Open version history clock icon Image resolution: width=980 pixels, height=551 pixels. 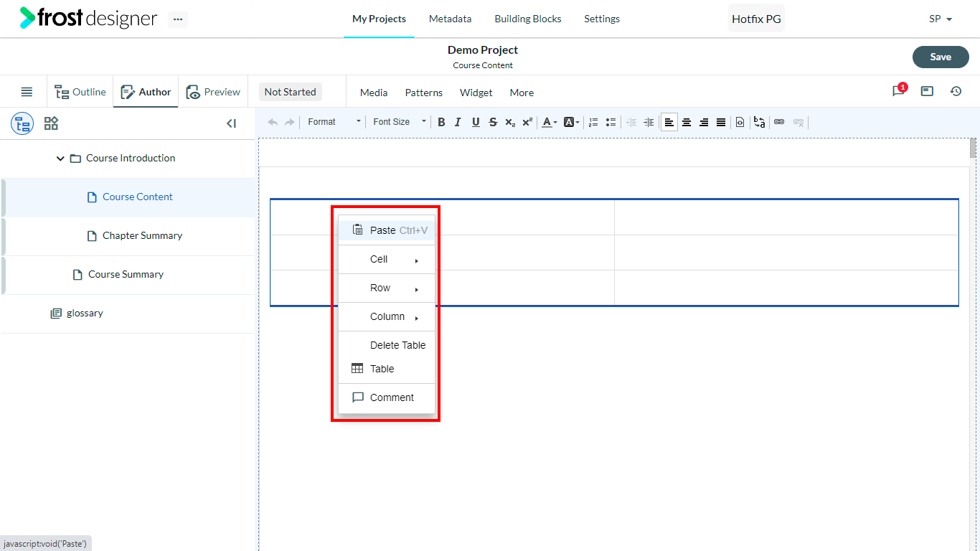pos(956,91)
